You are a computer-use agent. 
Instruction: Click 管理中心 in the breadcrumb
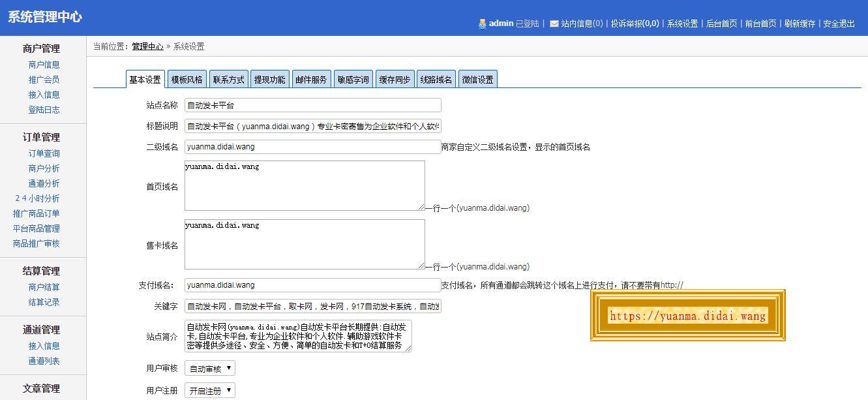coord(147,46)
